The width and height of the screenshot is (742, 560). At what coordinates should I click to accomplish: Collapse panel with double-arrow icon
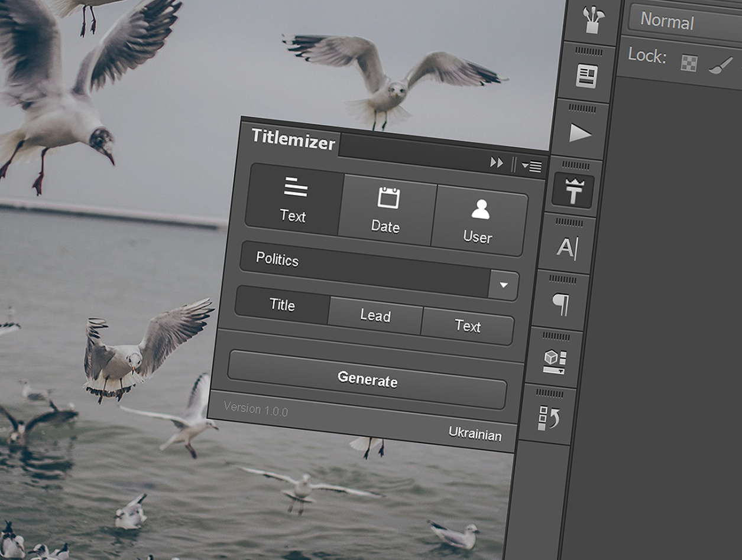pos(497,162)
